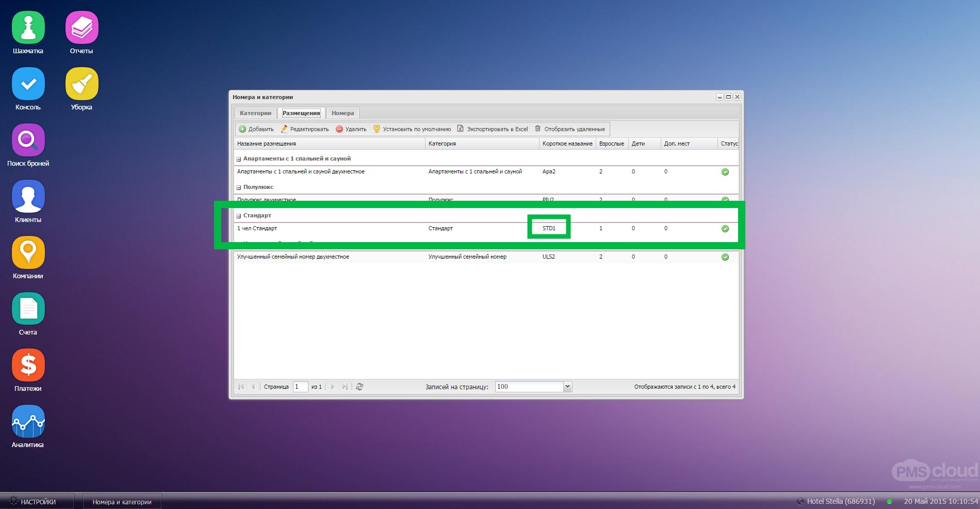Switch to the Номера tab
Image resolution: width=980 pixels, height=509 pixels.
(342, 113)
